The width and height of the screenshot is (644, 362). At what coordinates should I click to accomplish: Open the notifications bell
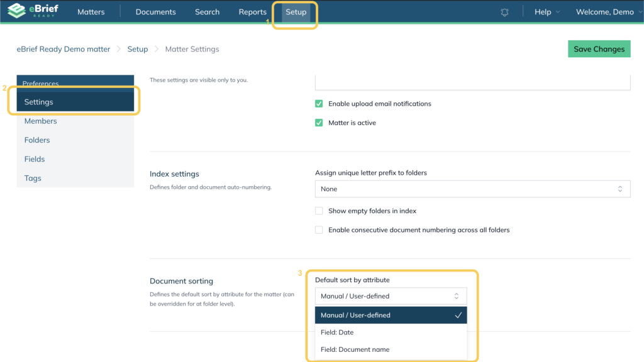pyautogui.click(x=504, y=13)
